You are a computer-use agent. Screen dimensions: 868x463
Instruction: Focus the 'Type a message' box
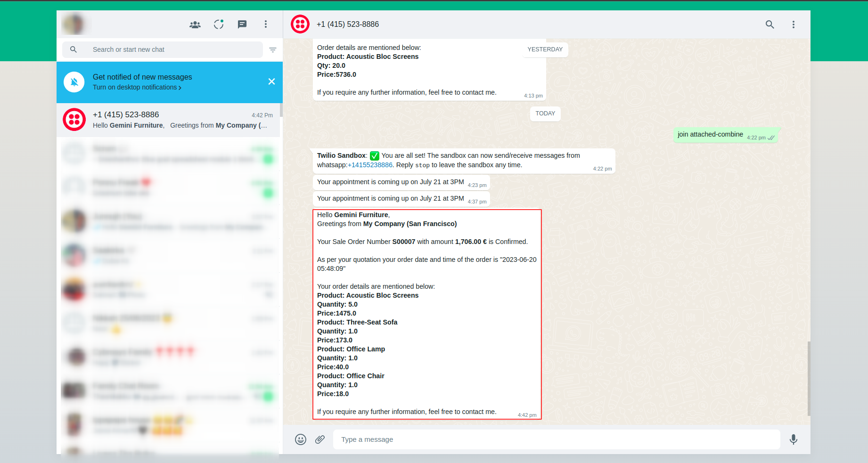coord(557,439)
